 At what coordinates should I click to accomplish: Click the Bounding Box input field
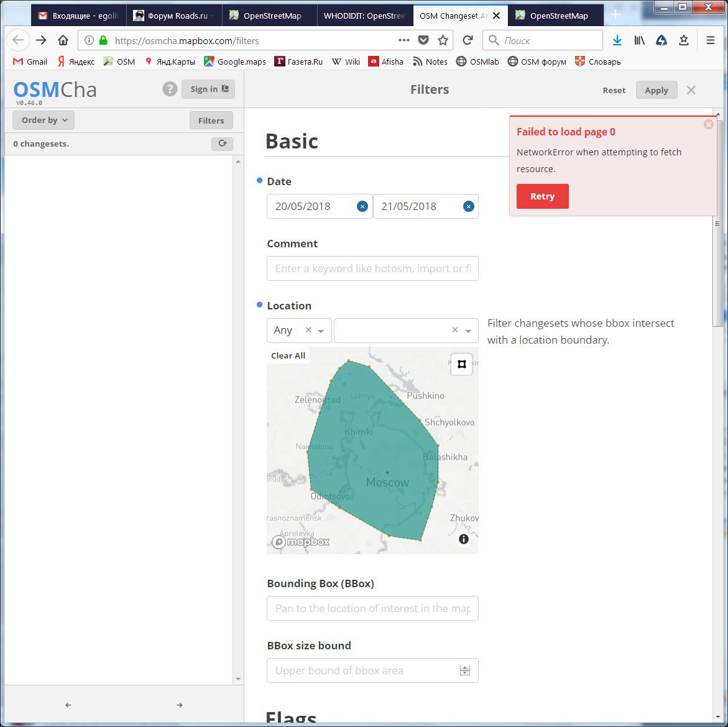[372, 608]
